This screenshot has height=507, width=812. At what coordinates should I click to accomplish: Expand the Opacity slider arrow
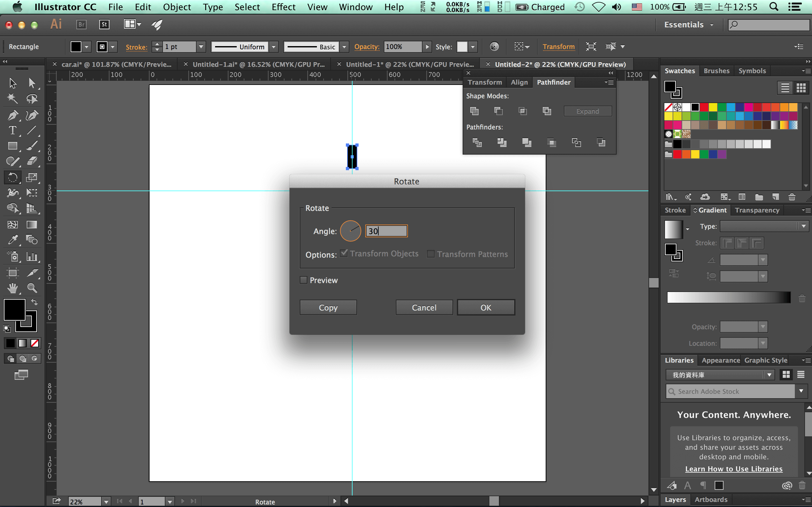coord(427,47)
